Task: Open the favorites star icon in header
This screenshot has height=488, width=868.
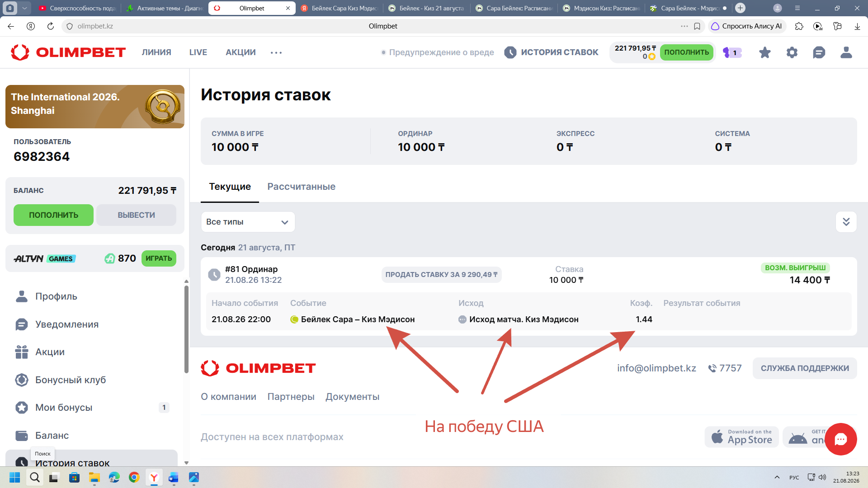Action: click(x=764, y=52)
